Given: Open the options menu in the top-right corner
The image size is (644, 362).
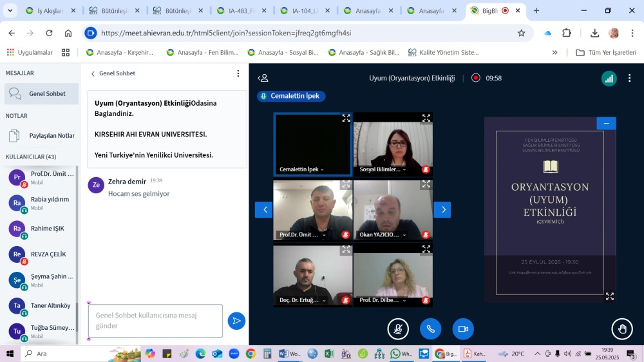Looking at the screenshot, I should click(x=627, y=78).
